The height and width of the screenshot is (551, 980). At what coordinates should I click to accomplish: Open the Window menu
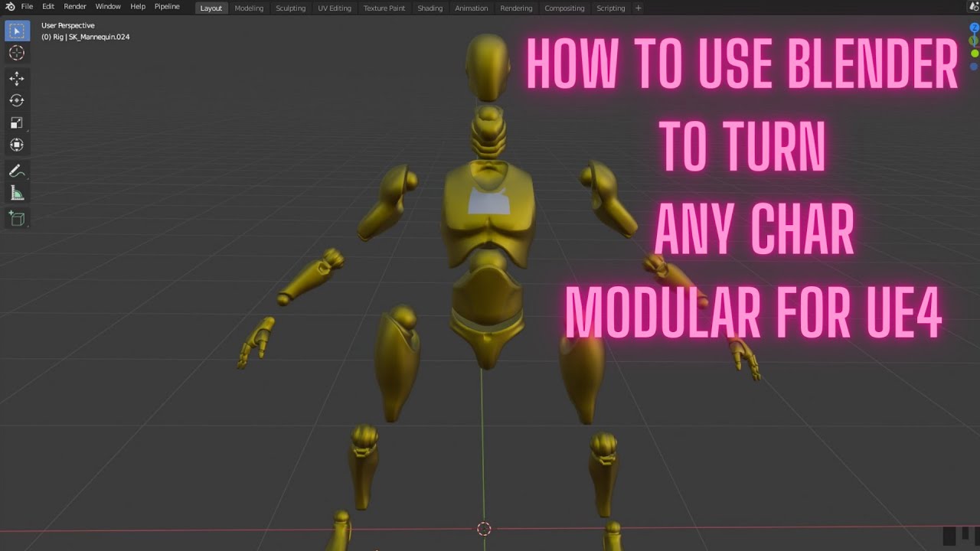(x=108, y=7)
